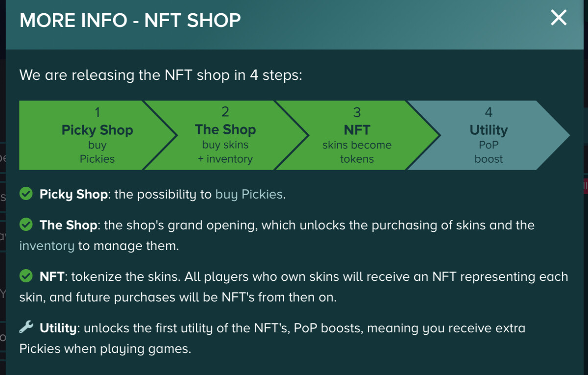Viewport: 588px width, 375px height.
Task: Click the green checkmark beside The Shop
Action: pyautogui.click(x=25, y=225)
